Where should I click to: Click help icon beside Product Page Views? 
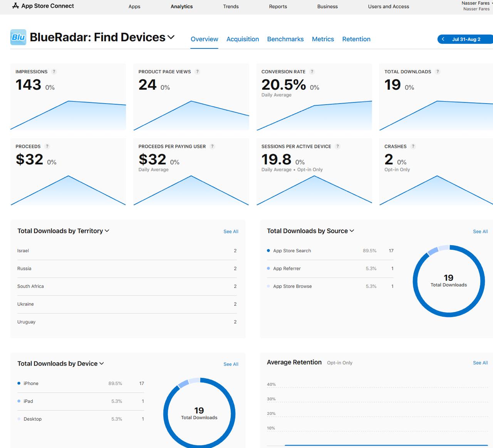(x=197, y=72)
